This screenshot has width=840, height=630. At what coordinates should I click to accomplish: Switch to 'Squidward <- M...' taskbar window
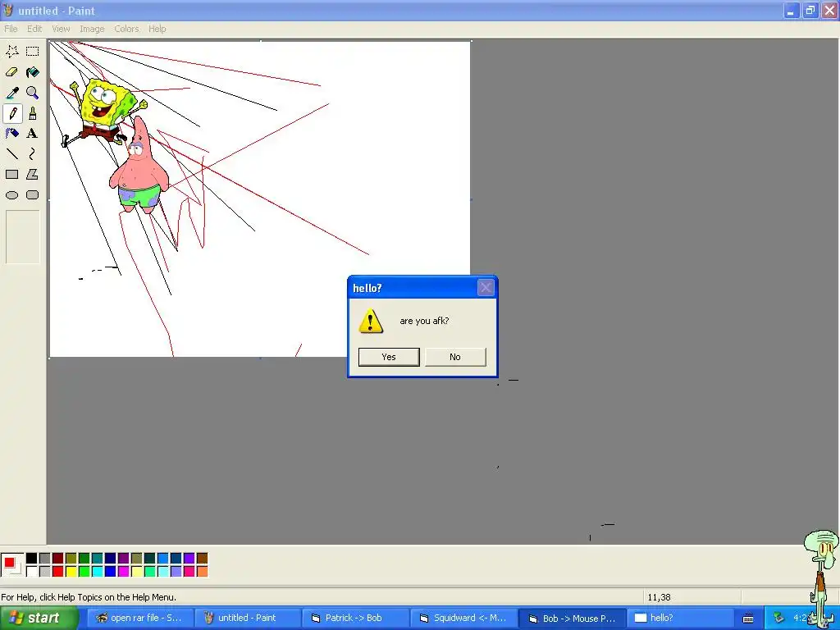pos(463,619)
